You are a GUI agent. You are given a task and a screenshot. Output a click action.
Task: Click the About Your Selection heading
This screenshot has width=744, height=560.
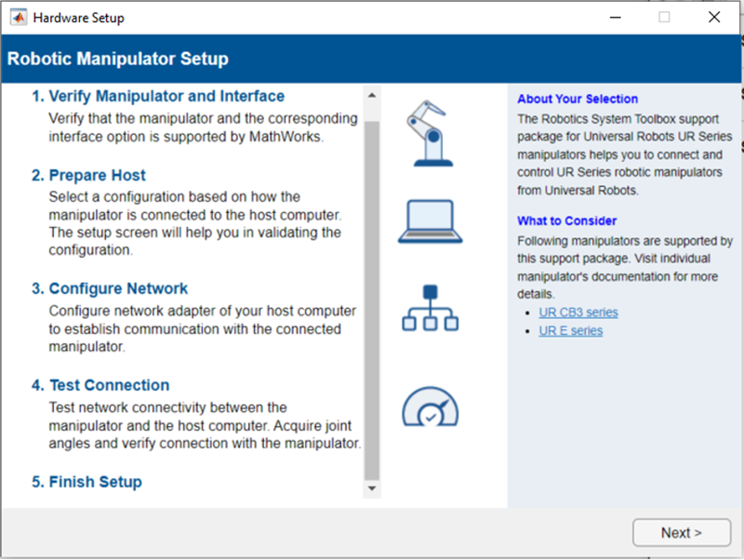click(x=578, y=100)
